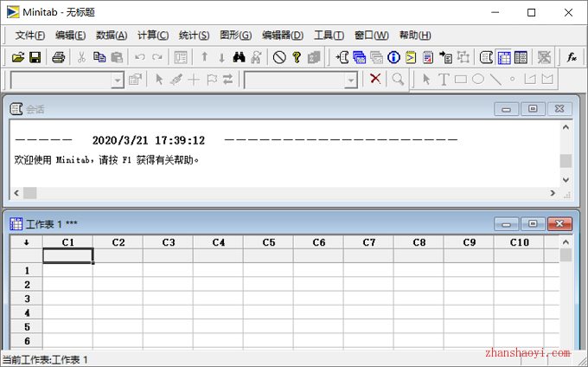This screenshot has width=588, height=367.
Task: Select the line drawing tool
Action: point(495,79)
